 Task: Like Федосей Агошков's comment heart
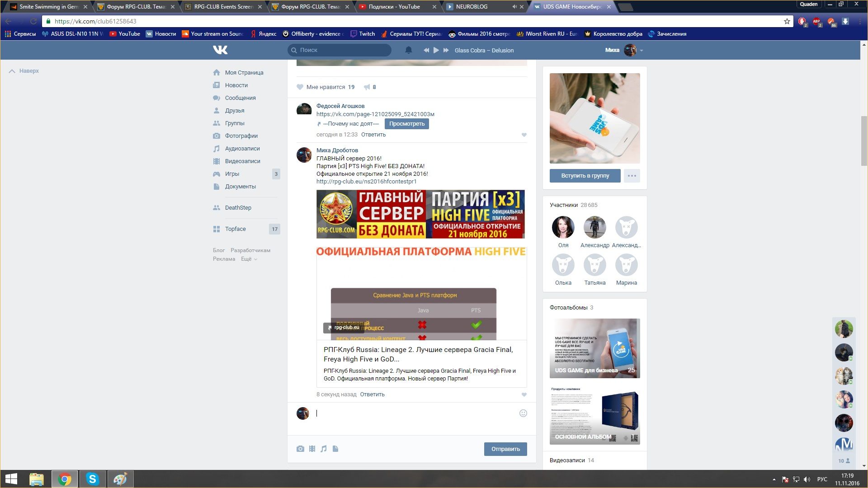coord(524,135)
